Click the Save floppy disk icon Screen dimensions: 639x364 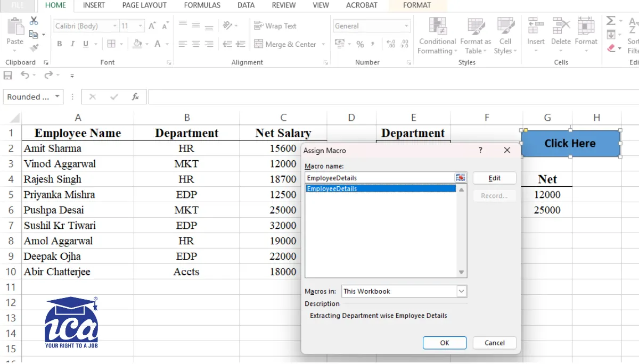(8, 75)
